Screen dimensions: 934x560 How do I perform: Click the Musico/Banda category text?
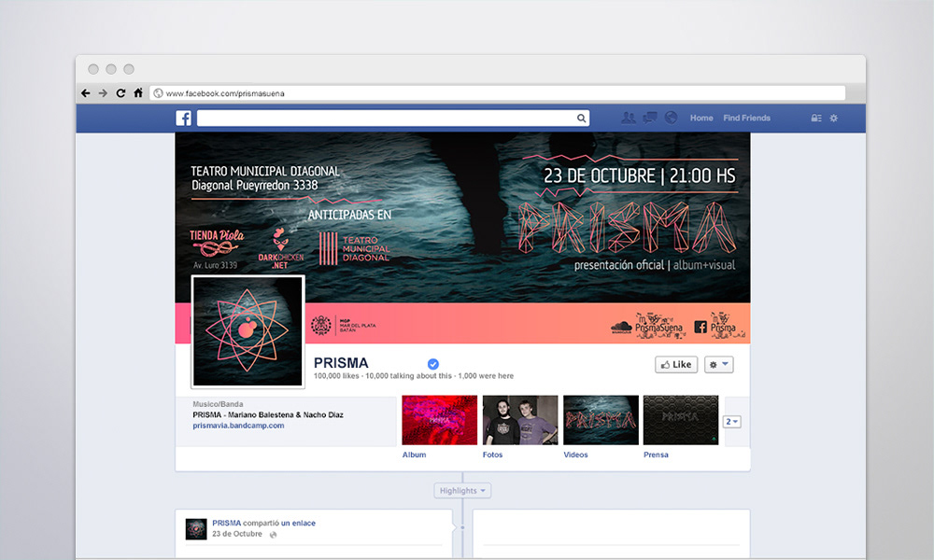[x=218, y=404]
